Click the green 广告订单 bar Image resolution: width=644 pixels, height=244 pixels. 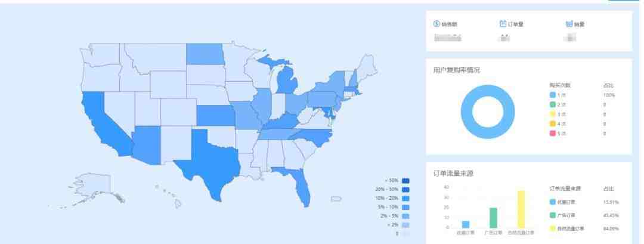pyautogui.click(x=493, y=218)
